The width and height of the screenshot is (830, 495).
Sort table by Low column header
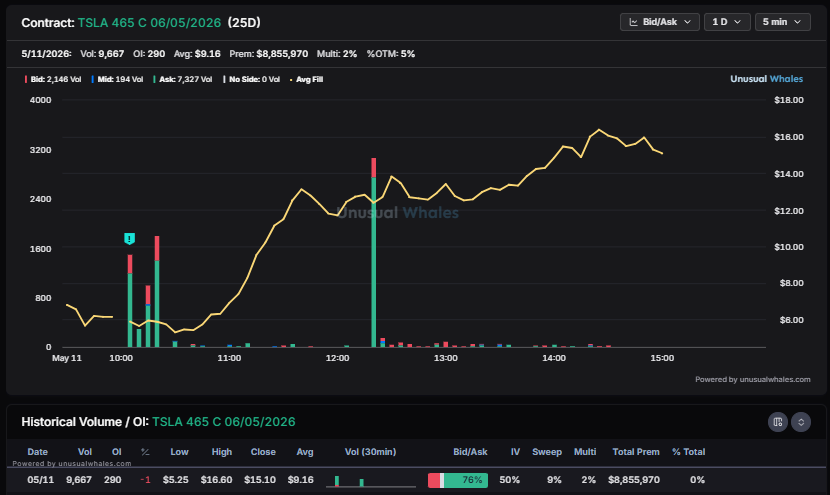179,452
